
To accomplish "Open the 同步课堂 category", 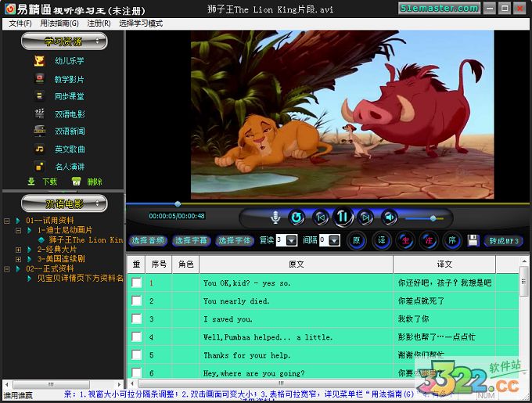I will click(69, 96).
